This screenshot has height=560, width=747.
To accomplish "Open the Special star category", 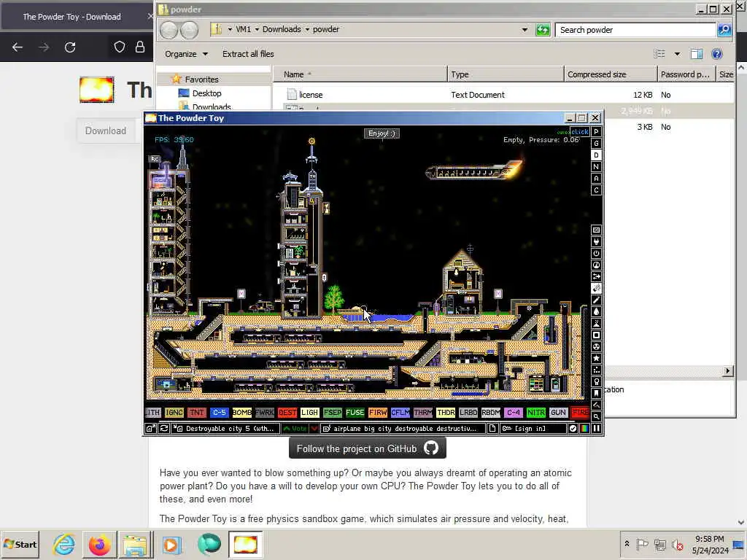I will click(596, 358).
